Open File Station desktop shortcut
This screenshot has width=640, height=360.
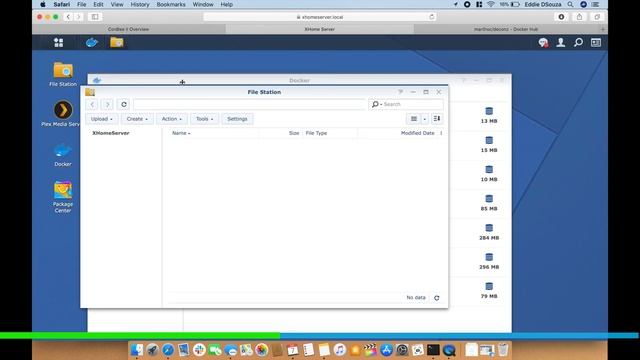pyautogui.click(x=63, y=74)
